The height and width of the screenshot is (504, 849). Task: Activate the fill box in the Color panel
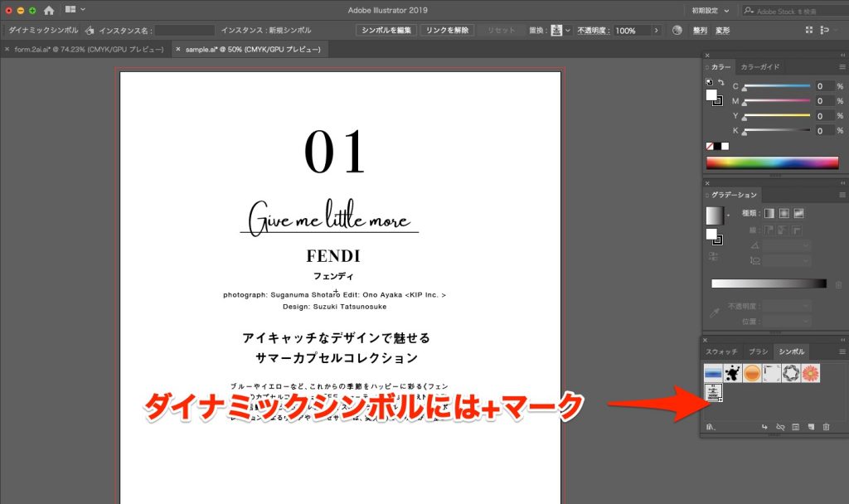pyautogui.click(x=711, y=94)
